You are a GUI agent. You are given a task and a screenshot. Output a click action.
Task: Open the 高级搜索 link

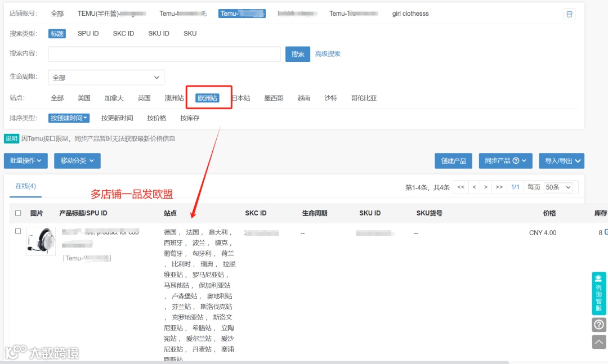[x=328, y=54]
